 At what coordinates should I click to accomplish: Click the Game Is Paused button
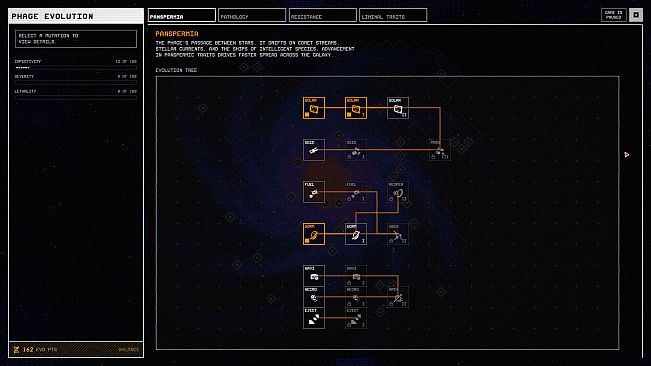coord(614,15)
